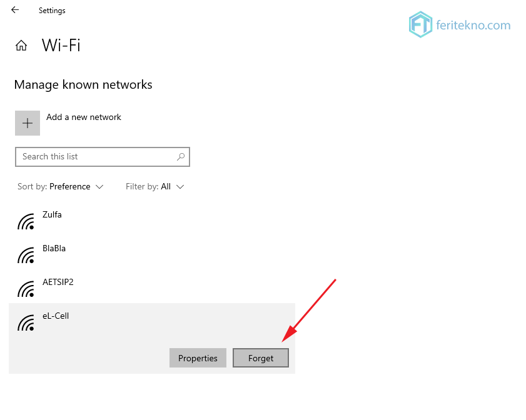
Task: Select the BlaBla network entry
Action: 152,255
